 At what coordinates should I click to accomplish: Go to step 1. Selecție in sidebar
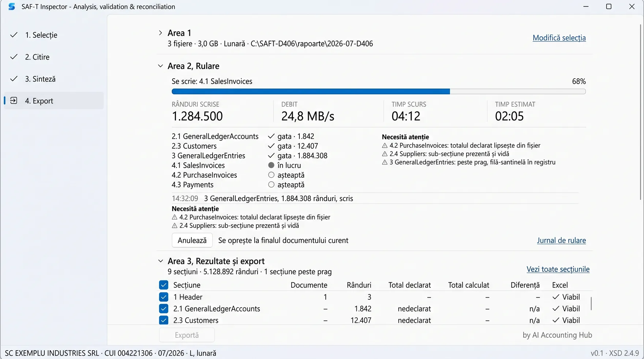(x=54, y=35)
